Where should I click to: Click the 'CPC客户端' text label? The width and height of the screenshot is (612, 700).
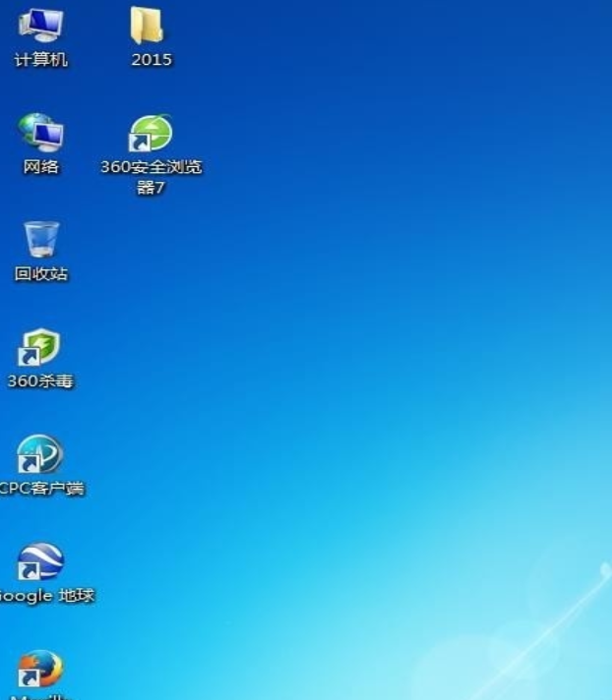tap(41, 489)
